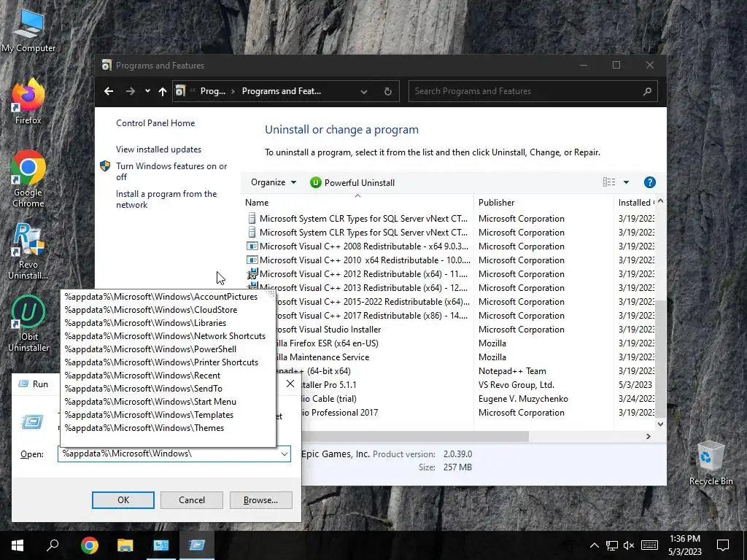Screen dimensions: 747x560
Task: Click View installed updates link
Action: pos(158,149)
